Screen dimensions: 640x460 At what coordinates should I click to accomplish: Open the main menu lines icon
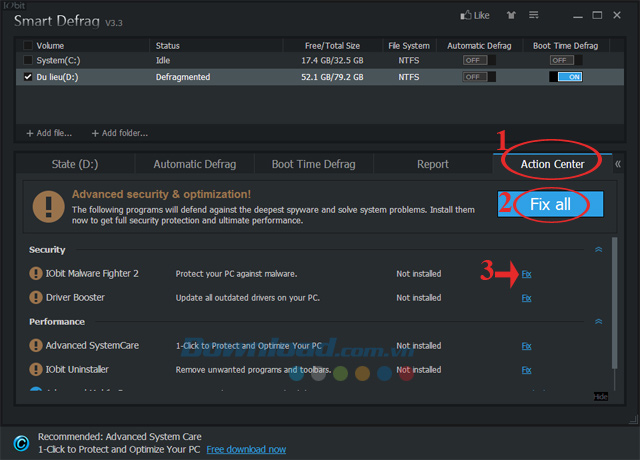(540, 16)
